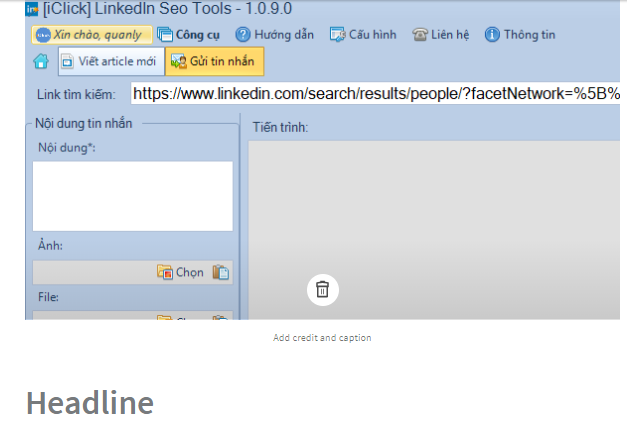Switch to the Gửi tin nhắn tab
This screenshot has width=627, height=427.
214,61
